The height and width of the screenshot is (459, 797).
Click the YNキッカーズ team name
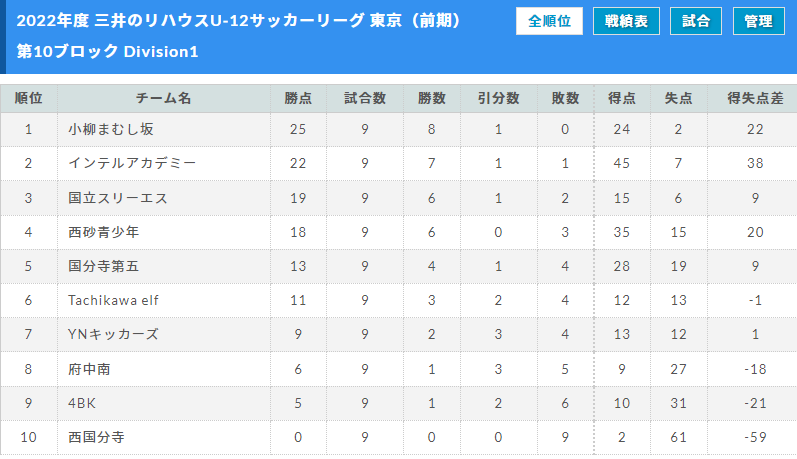113,334
